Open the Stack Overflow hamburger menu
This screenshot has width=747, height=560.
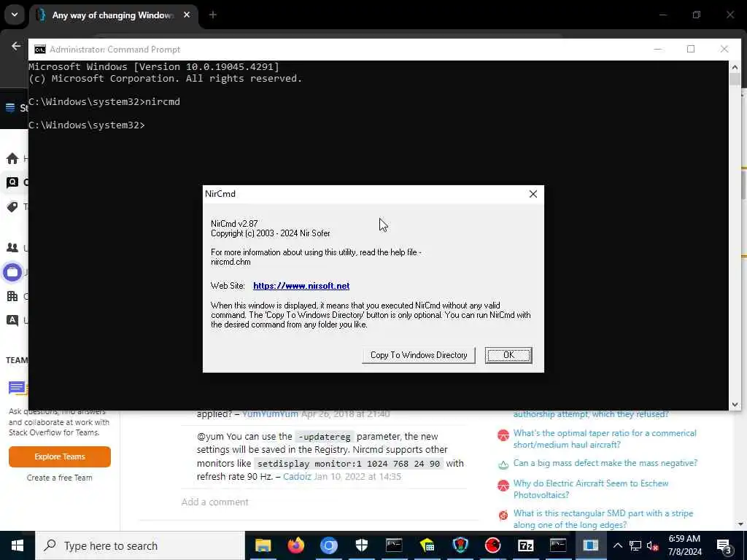click(10, 108)
